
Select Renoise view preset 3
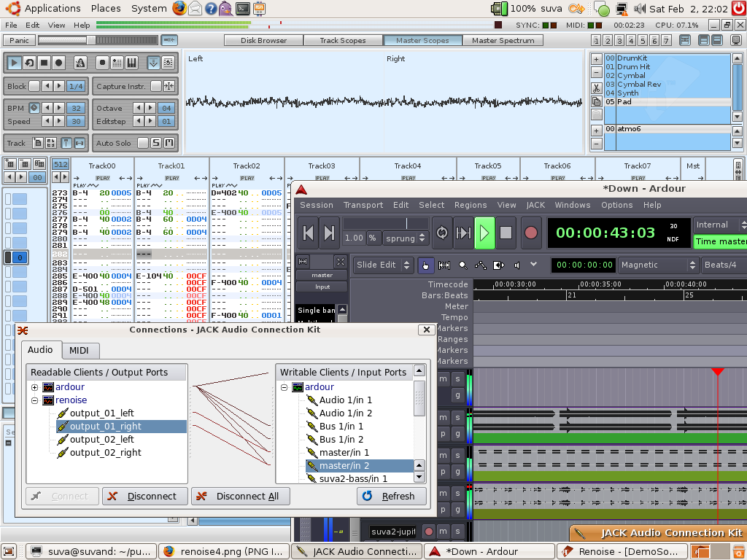(x=619, y=41)
